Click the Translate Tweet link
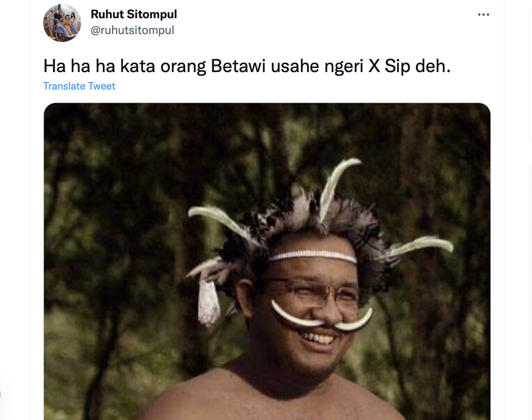The width and height of the screenshot is (532, 420). (x=79, y=86)
